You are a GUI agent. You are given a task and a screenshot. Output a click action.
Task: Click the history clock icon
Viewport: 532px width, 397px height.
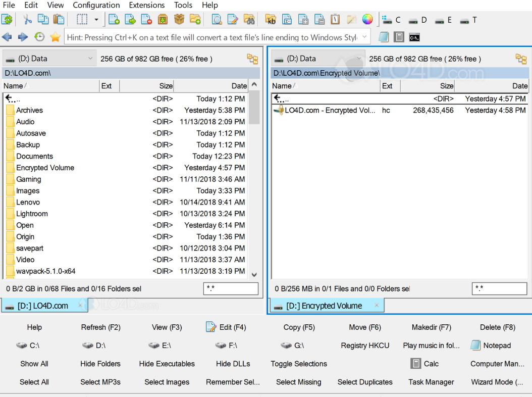(x=39, y=37)
